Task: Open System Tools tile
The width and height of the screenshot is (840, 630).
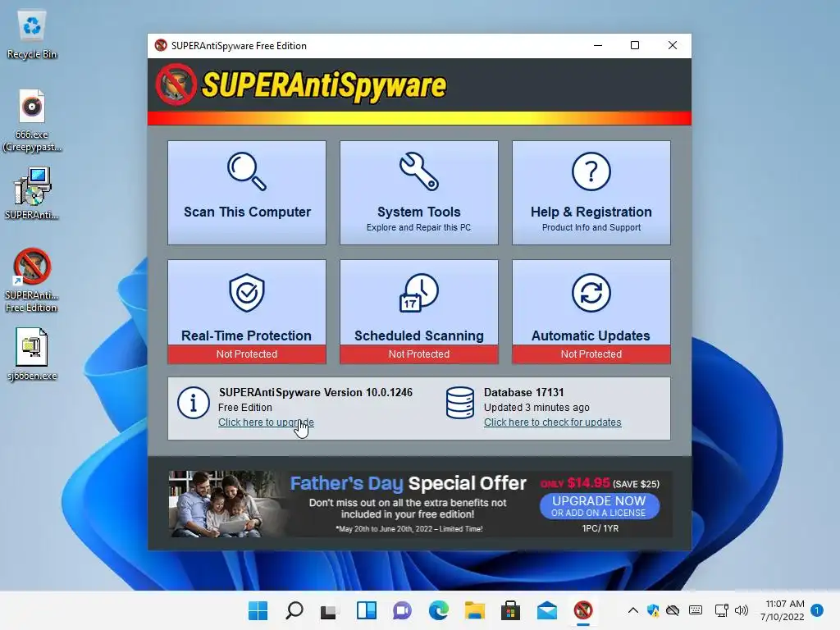Action: coord(419,193)
